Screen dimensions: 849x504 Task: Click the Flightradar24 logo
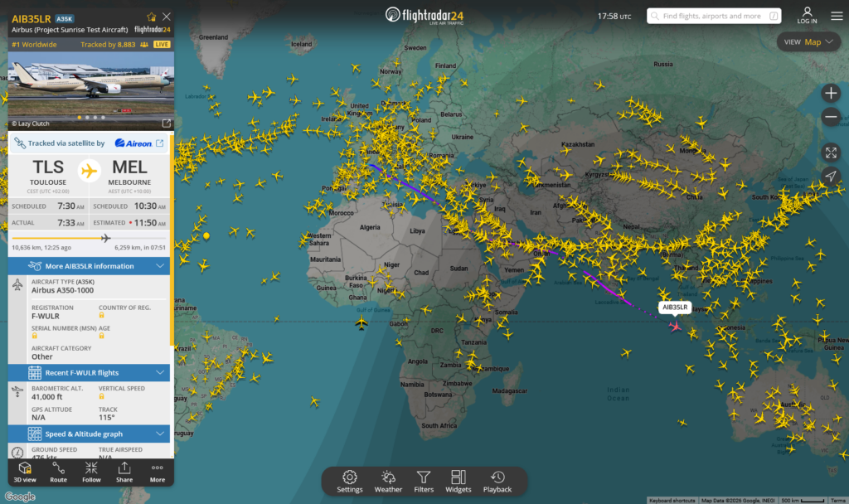(x=424, y=15)
